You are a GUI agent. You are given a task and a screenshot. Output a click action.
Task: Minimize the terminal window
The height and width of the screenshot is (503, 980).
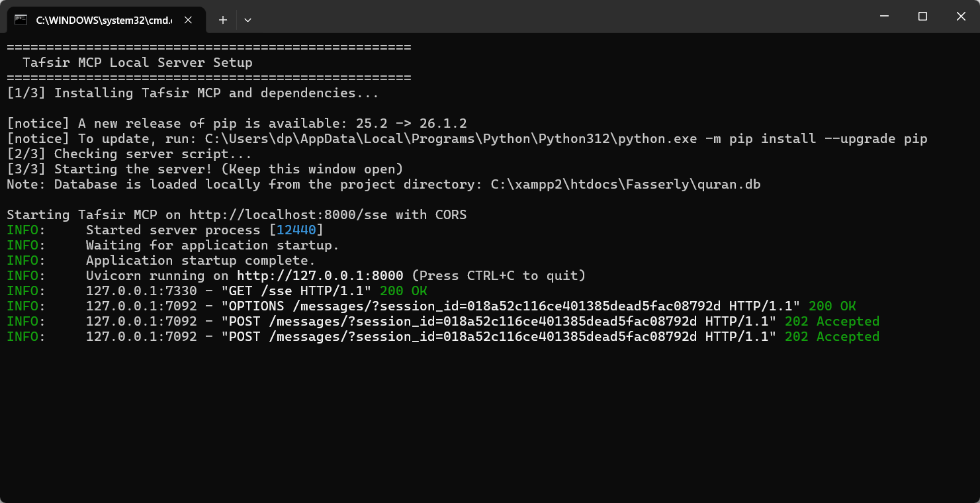[883, 17]
